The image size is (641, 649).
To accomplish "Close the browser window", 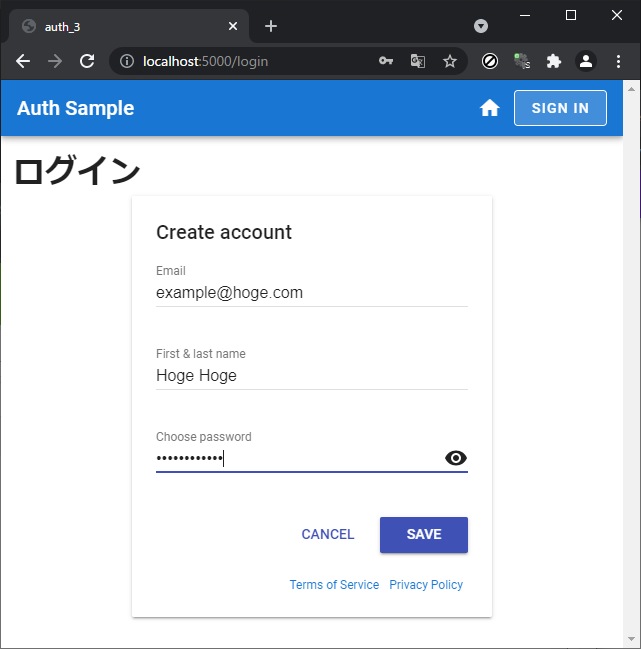I will (x=617, y=15).
